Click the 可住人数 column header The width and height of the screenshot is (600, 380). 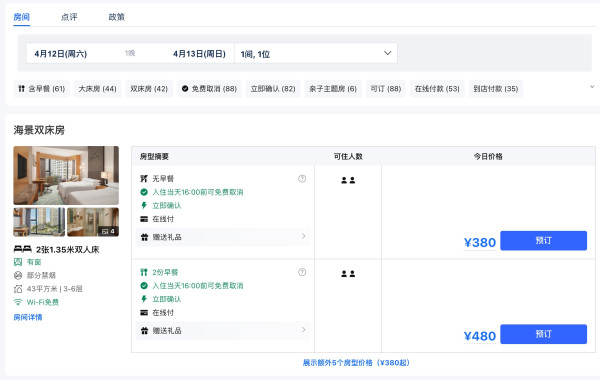point(348,157)
